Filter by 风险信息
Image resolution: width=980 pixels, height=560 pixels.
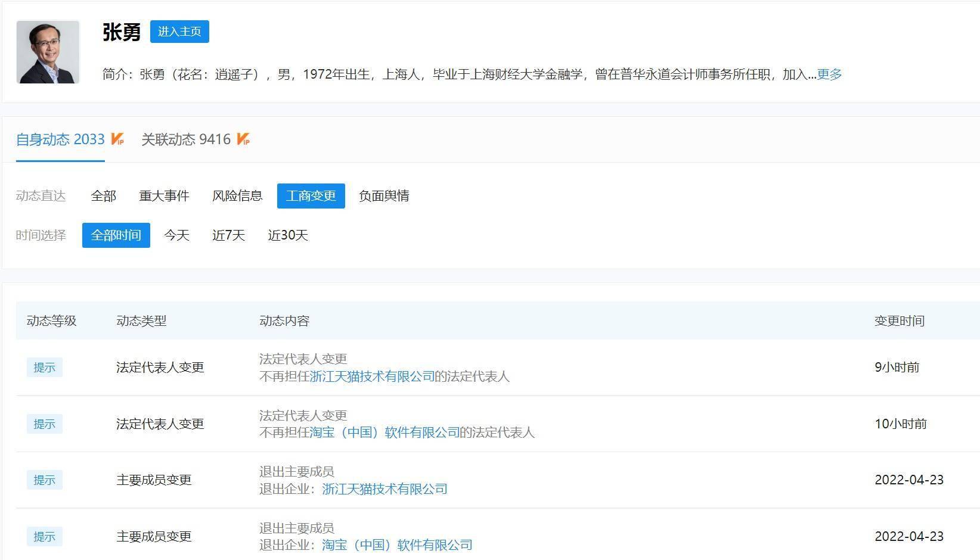pos(237,196)
